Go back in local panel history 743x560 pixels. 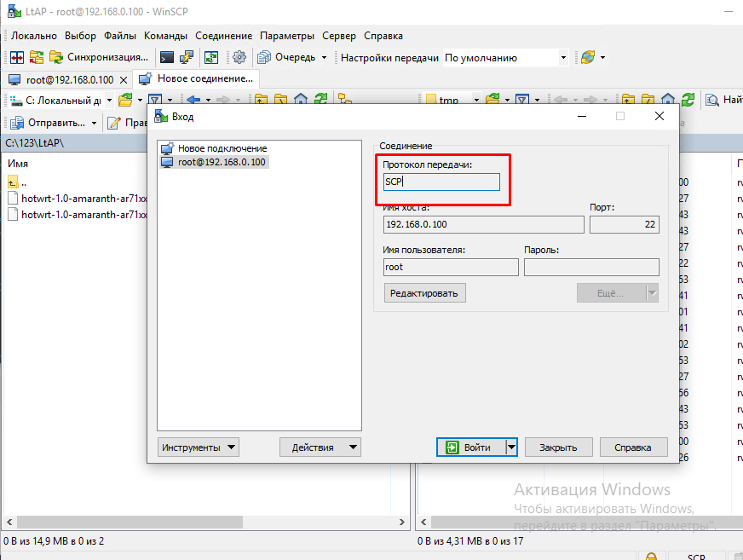193,100
